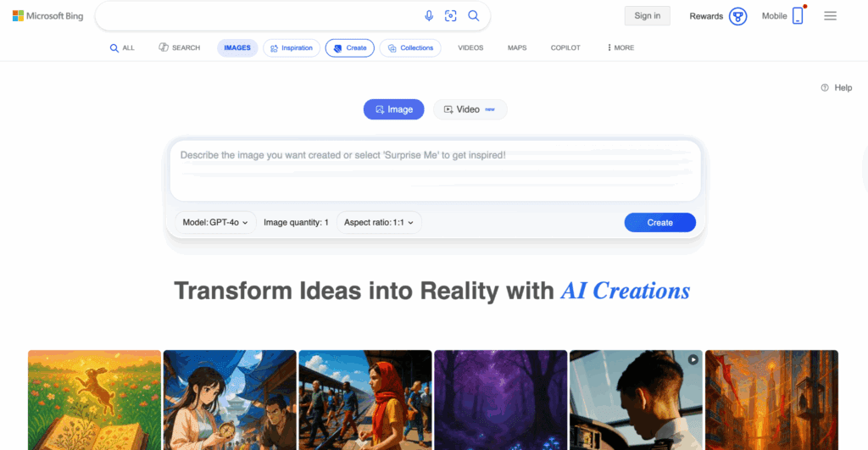868x450 pixels.
Task: Expand the Aspect ratio 1:1 dropdown
Action: (379, 223)
